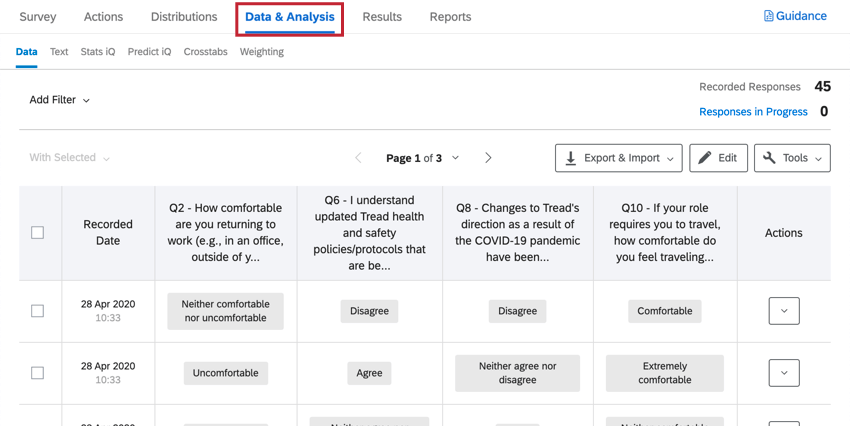Go to previous page arrow
This screenshot has height=426, width=850.
pos(359,158)
